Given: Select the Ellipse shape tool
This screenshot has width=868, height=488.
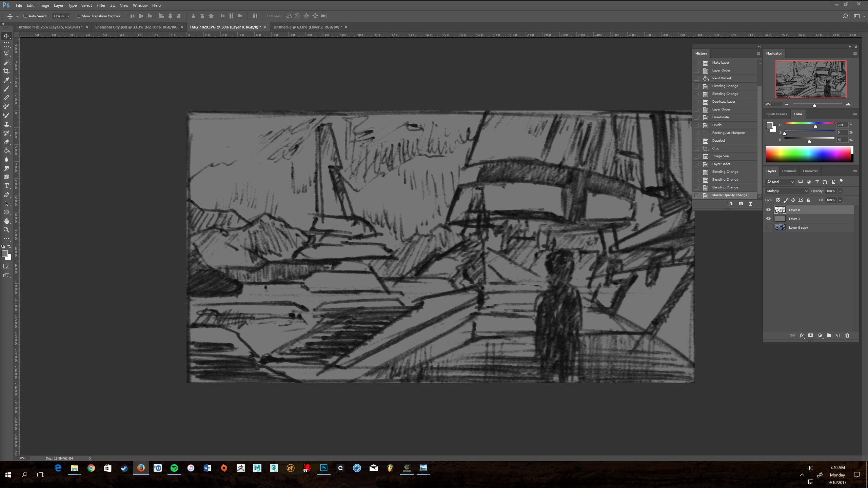Looking at the screenshot, I should pos(6,212).
